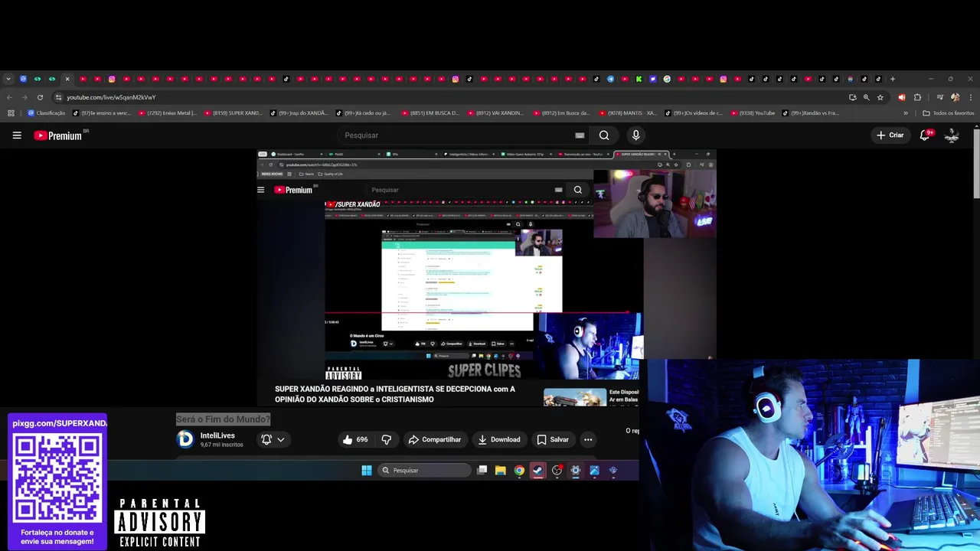
Task: Open the YouTube hamburger guide menu
Action: click(17, 135)
